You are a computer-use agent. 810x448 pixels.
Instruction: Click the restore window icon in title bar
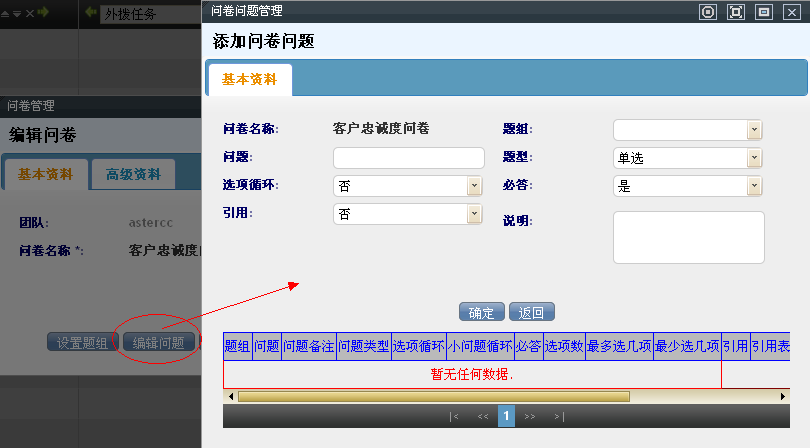[763, 12]
